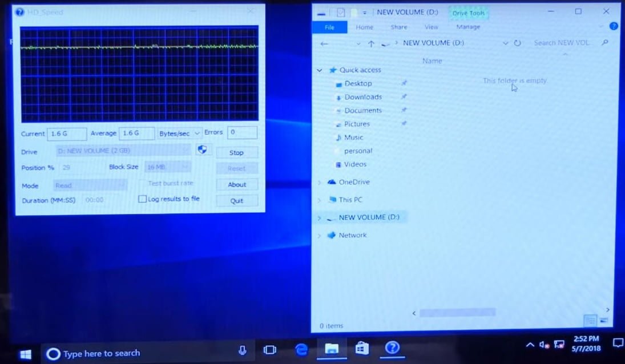Open the View ribbon tab
This screenshot has height=364, width=625.
tap(432, 27)
